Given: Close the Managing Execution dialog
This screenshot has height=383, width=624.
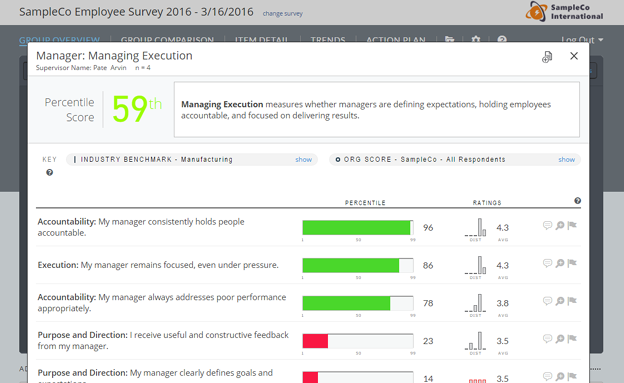Looking at the screenshot, I should (x=573, y=56).
